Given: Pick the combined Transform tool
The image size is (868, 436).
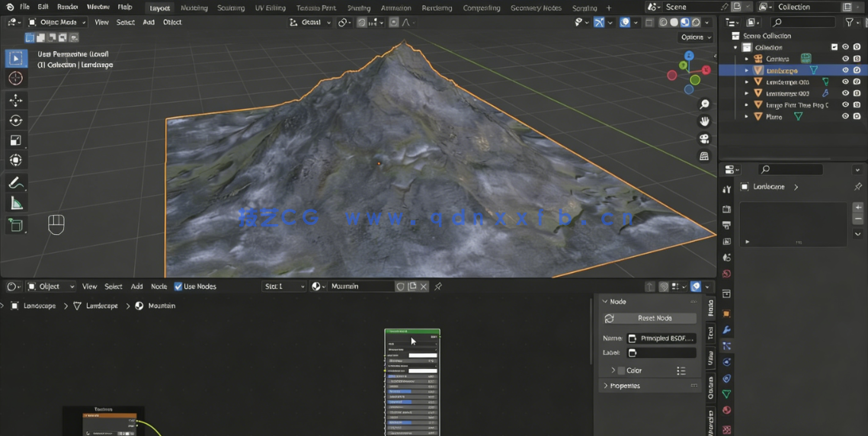Looking at the screenshot, I should [x=16, y=160].
